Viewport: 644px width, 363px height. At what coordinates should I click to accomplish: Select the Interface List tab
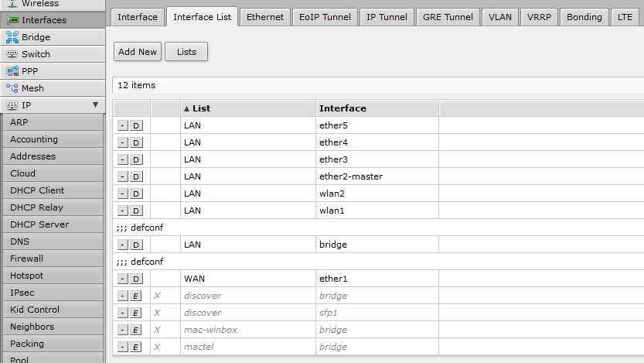tap(202, 17)
